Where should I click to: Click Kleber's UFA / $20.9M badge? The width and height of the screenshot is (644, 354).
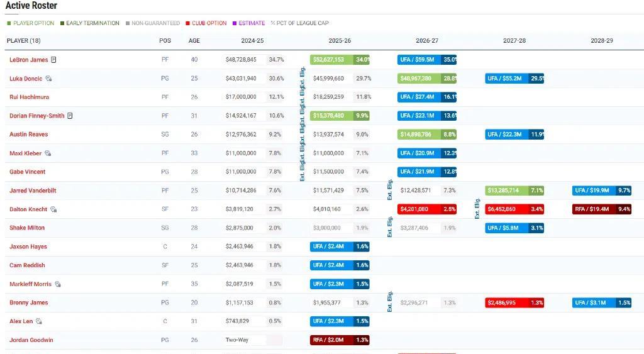click(x=427, y=153)
